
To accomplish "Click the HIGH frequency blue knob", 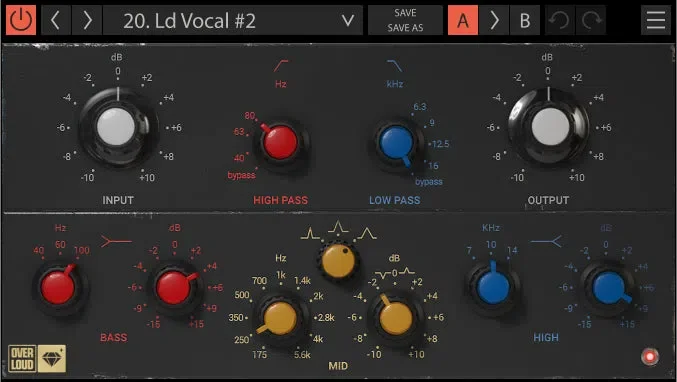I will (493, 286).
